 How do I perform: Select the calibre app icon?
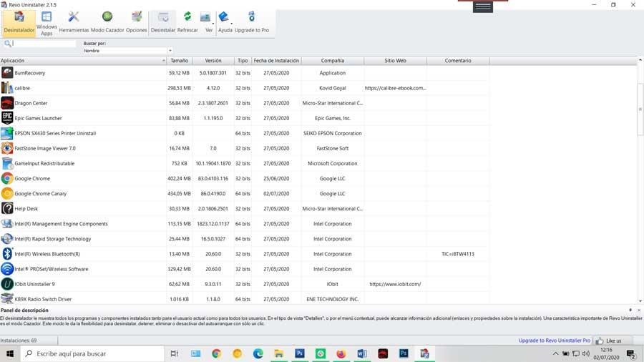click(x=7, y=88)
